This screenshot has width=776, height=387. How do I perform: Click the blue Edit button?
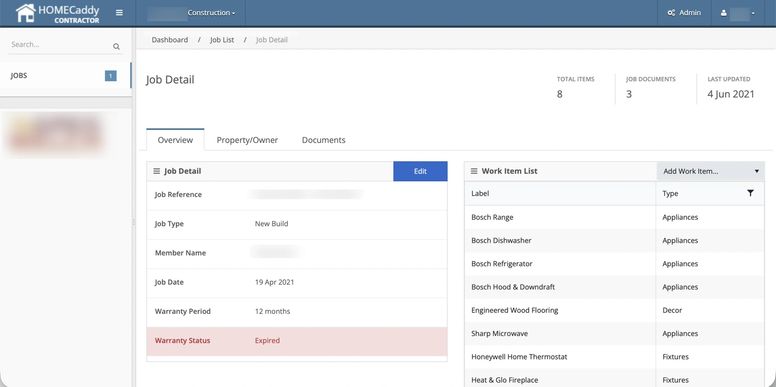[420, 171]
